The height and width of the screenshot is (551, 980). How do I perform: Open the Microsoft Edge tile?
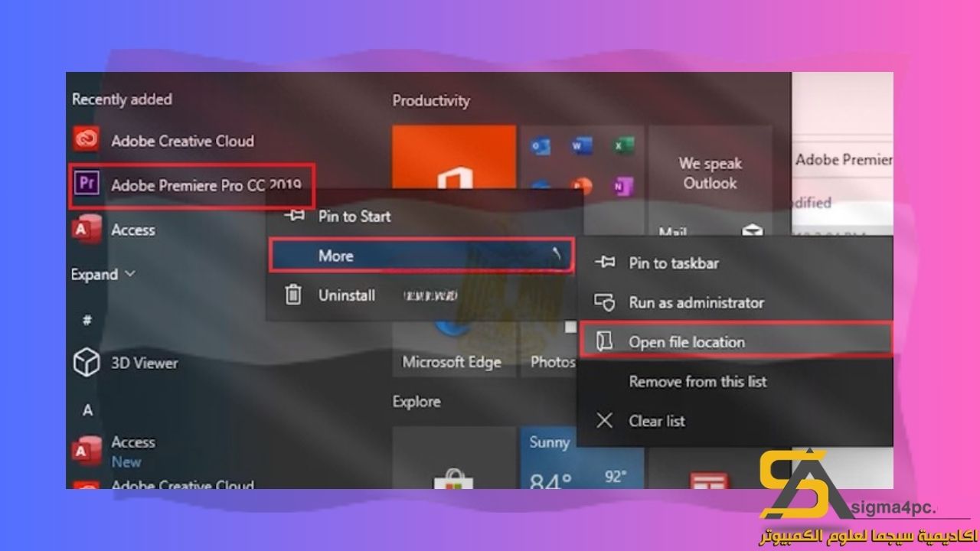pos(454,348)
